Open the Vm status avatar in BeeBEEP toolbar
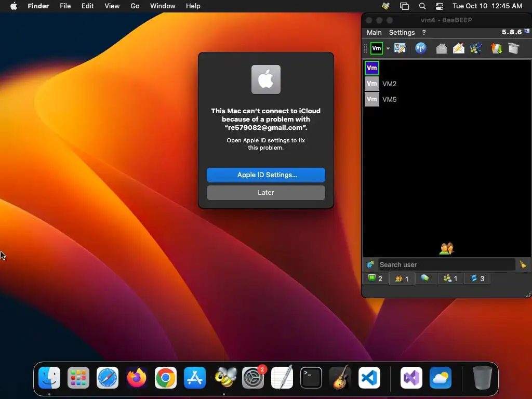Viewport: 532px width, 399px height. [376, 48]
